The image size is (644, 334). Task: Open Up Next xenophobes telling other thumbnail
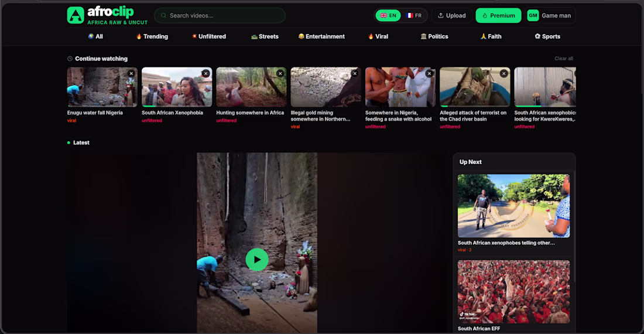click(x=514, y=206)
